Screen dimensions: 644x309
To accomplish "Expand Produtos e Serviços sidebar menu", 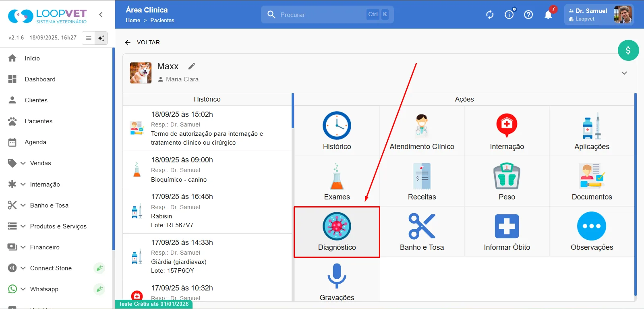I will (x=56, y=226).
